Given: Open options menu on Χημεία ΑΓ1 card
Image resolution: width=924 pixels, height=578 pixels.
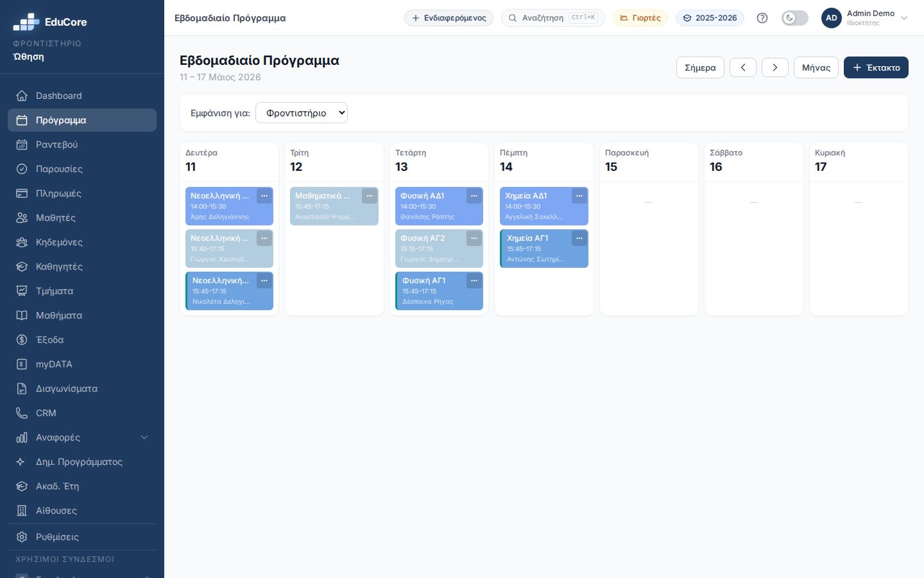Looking at the screenshot, I should [x=579, y=238].
